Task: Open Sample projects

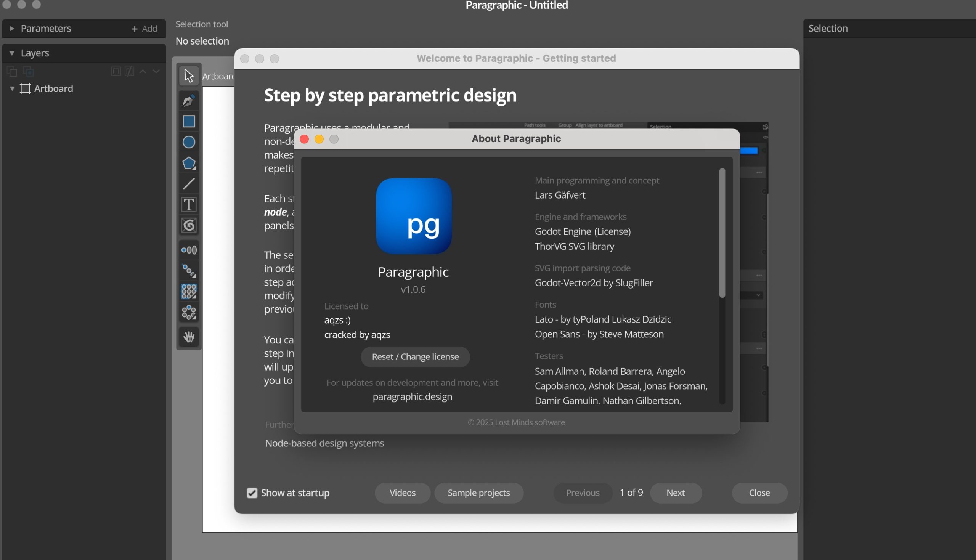Action: (479, 493)
